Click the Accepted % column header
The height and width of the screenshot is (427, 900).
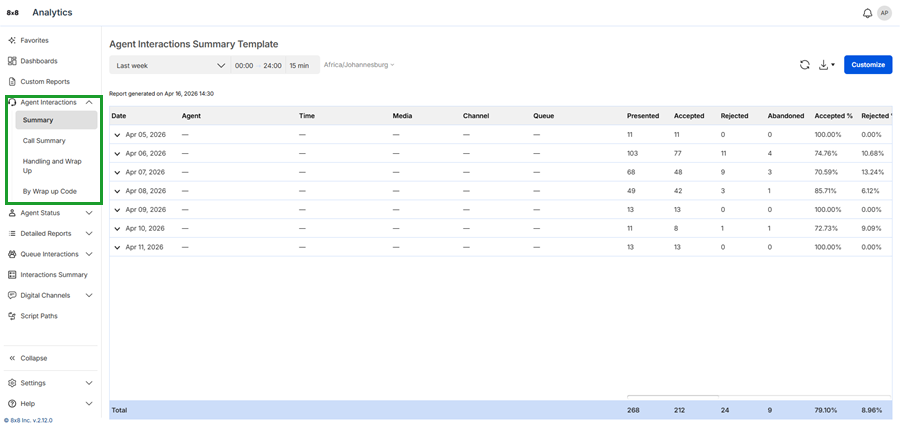point(833,116)
